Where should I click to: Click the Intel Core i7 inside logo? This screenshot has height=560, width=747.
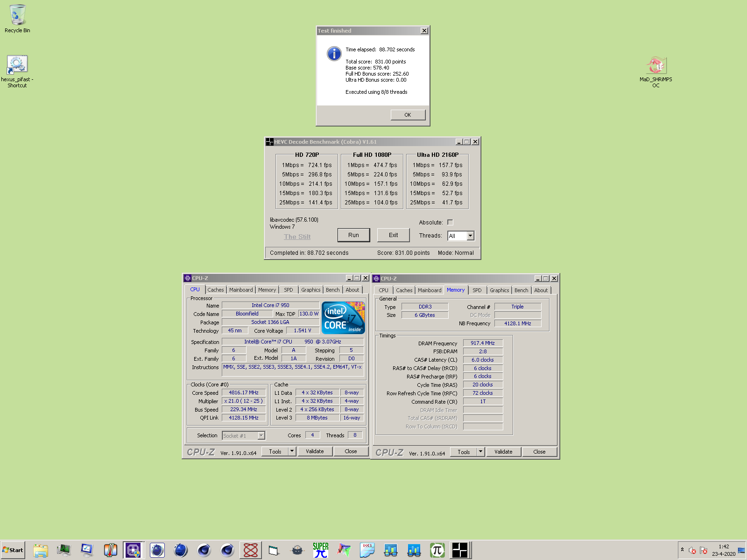(343, 318)
